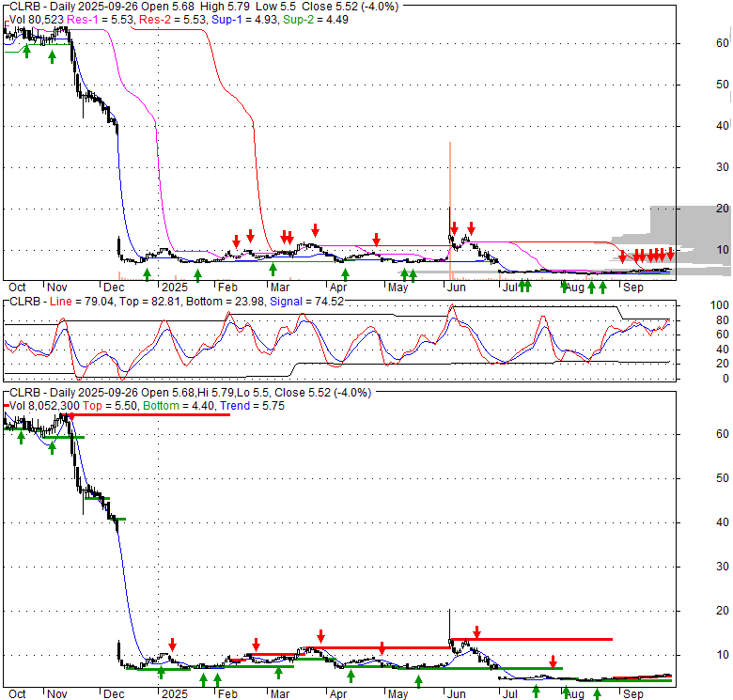This screenshot has height=700, width=733.
Task: Click Bottom = 4.40 in lower chart legend
Action: (179, 406)
